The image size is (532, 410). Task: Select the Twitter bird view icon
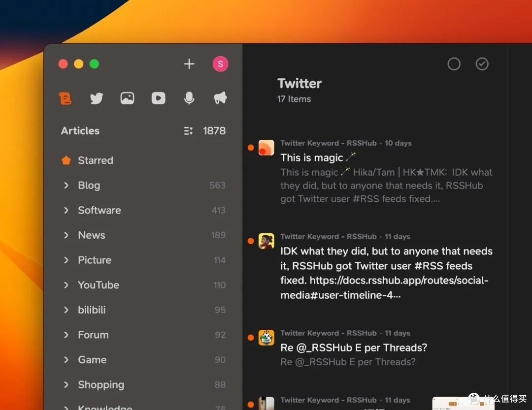97,98
